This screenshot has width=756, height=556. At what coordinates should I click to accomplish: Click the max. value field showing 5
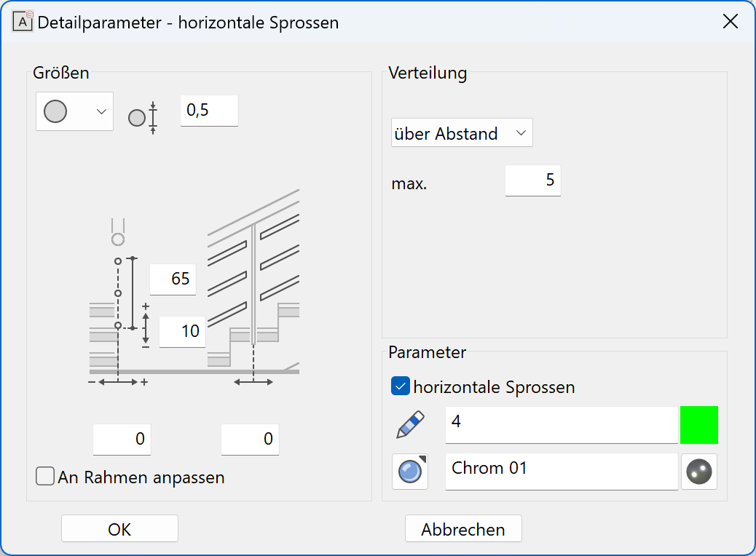point(532,180)
